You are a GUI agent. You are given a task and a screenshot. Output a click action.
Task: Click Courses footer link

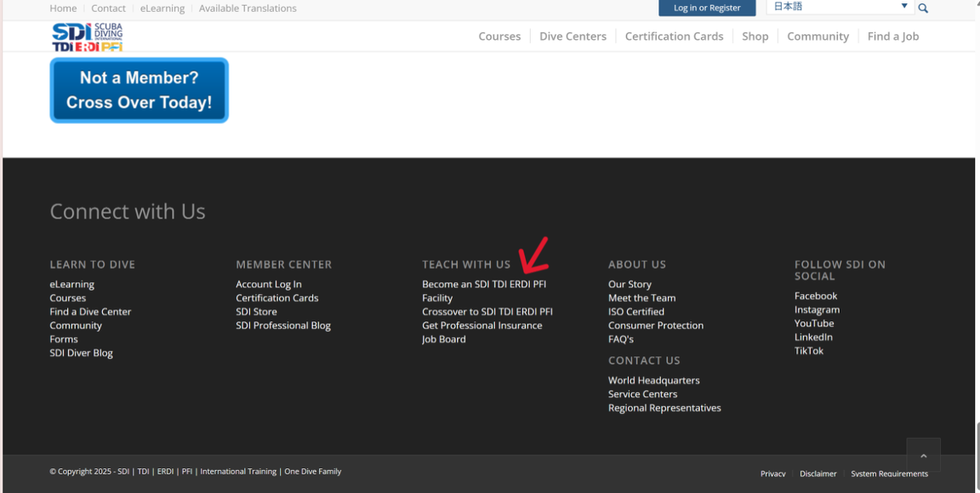point(67,298)
